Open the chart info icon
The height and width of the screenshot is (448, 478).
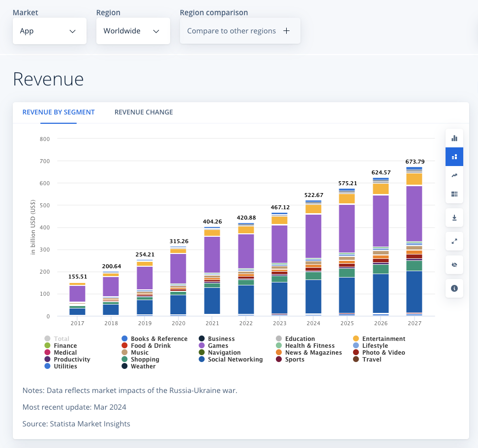(454, 288)
